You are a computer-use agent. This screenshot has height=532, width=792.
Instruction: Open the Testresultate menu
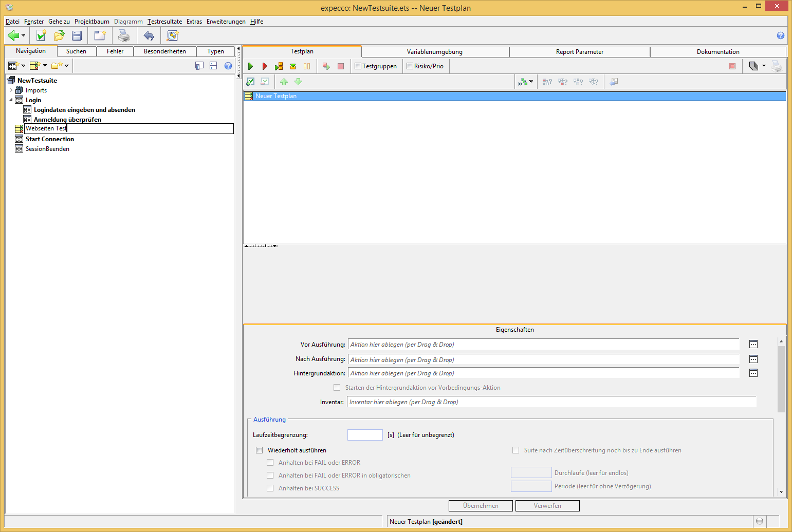click(164, 22)
